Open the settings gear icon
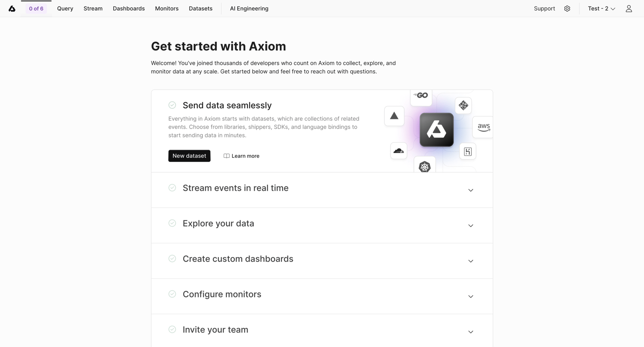 (x=567, y=9)
